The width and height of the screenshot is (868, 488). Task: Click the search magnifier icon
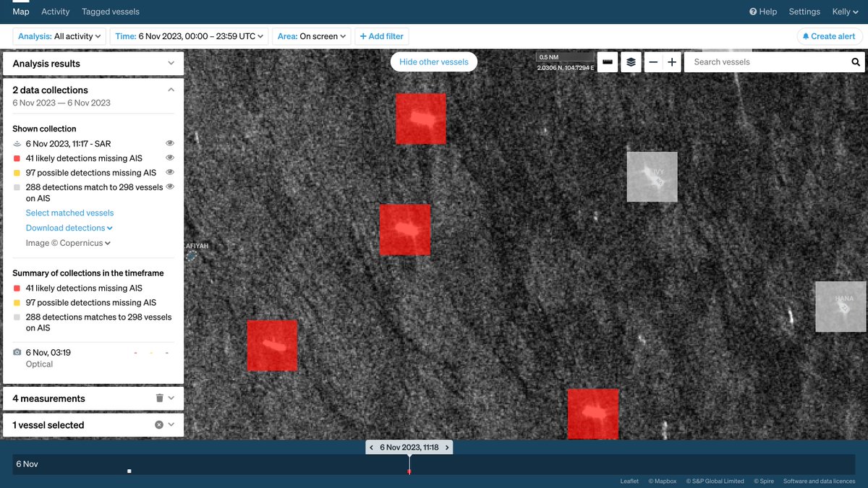tap(855, 62)
